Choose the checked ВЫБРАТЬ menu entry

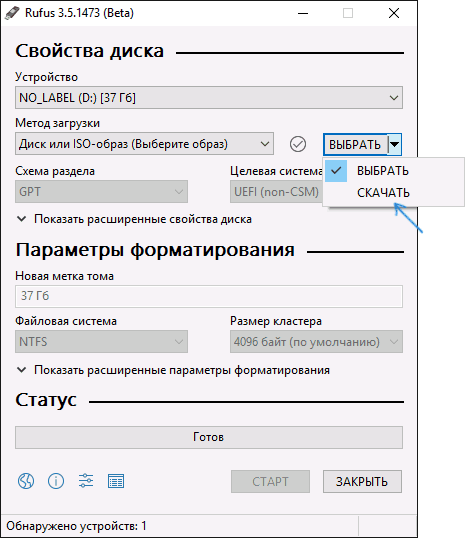click(394, 171)
